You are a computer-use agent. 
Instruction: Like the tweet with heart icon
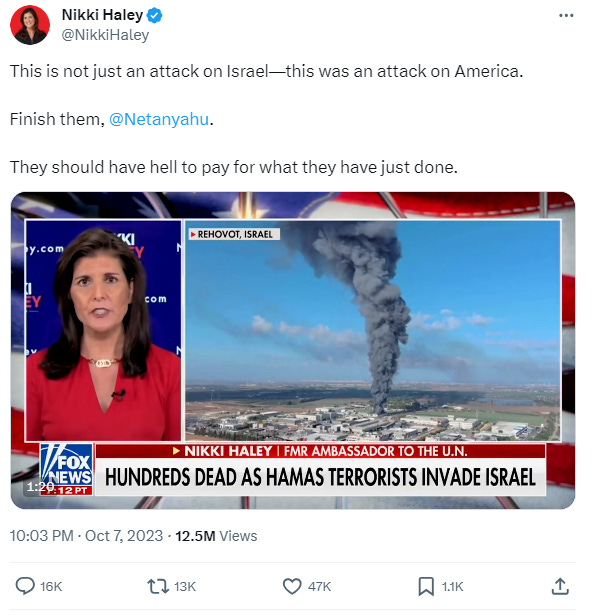(292, 586)
